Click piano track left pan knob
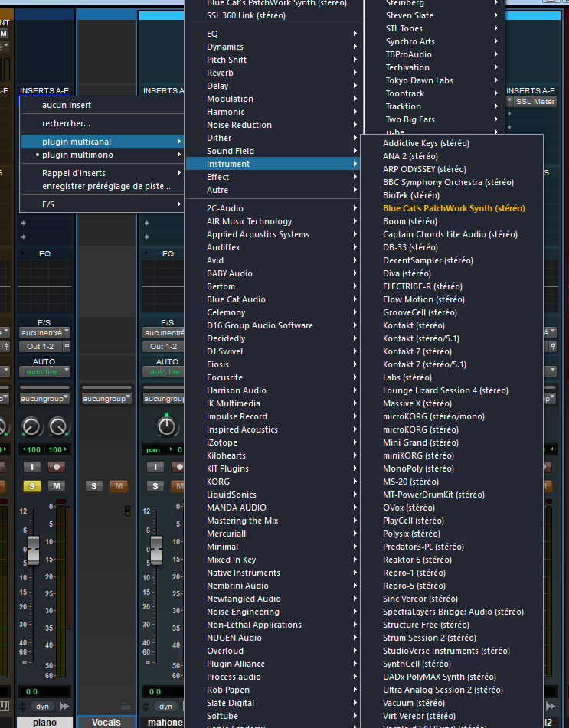 click(32, 426)
